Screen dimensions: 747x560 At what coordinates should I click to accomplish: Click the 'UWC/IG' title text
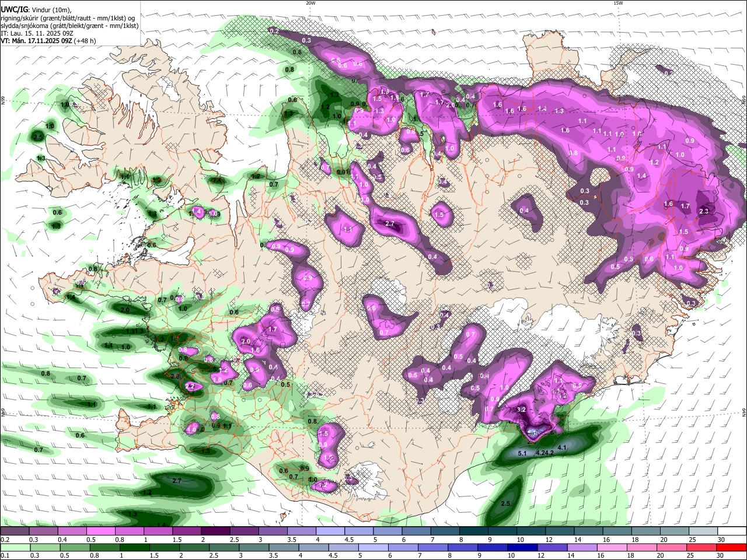(x=14, y=10)
